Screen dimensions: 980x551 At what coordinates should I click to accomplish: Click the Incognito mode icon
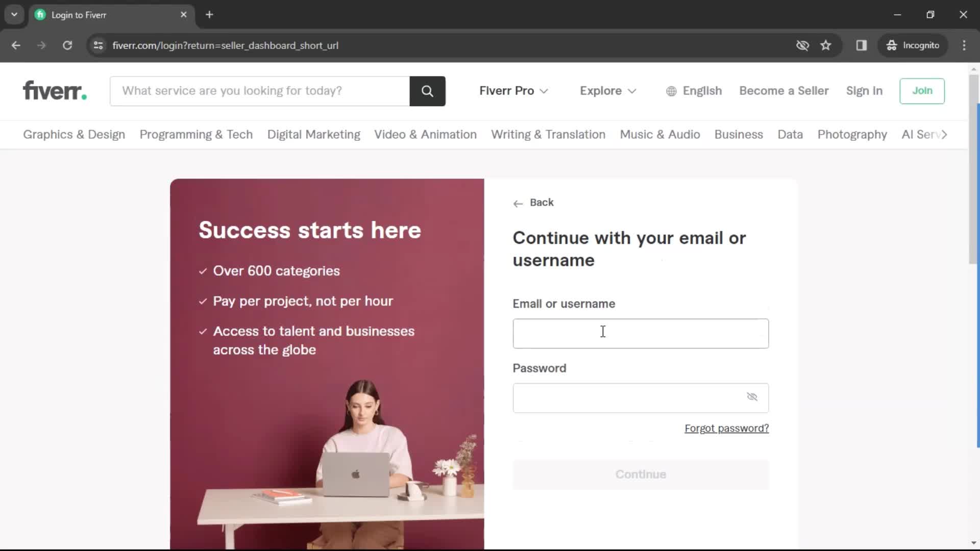tap(892, 45)
